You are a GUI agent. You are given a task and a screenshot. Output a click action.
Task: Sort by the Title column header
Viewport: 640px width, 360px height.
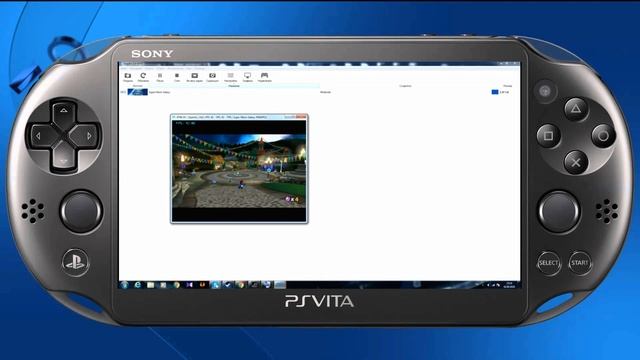pyautogui.click(x=234, y=86)
